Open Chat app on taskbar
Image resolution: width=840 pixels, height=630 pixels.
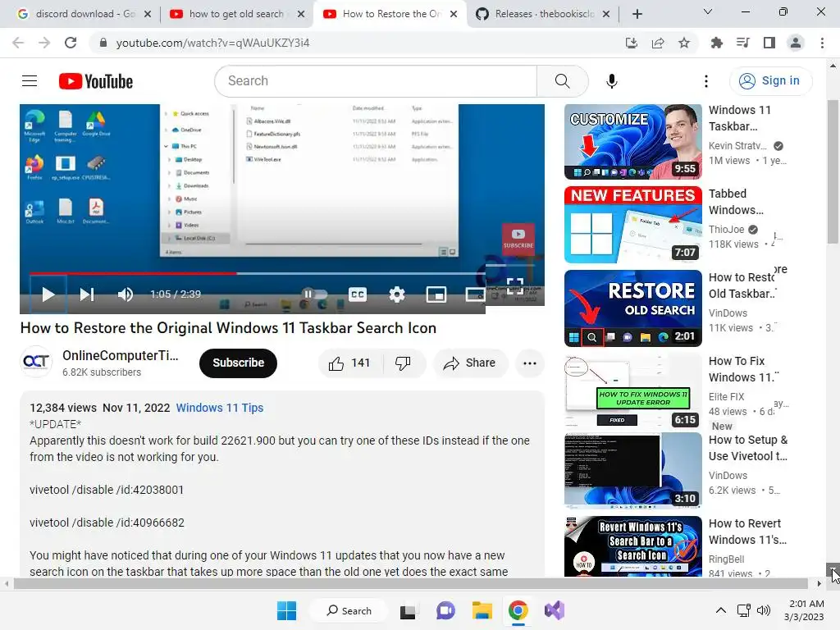[445, 610]
